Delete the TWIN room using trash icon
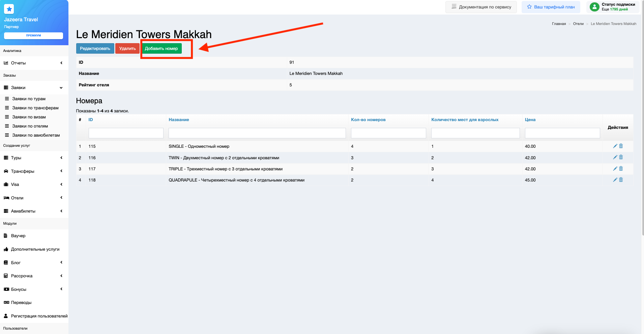This screenshot has width=644, height=334. (621, 157)
